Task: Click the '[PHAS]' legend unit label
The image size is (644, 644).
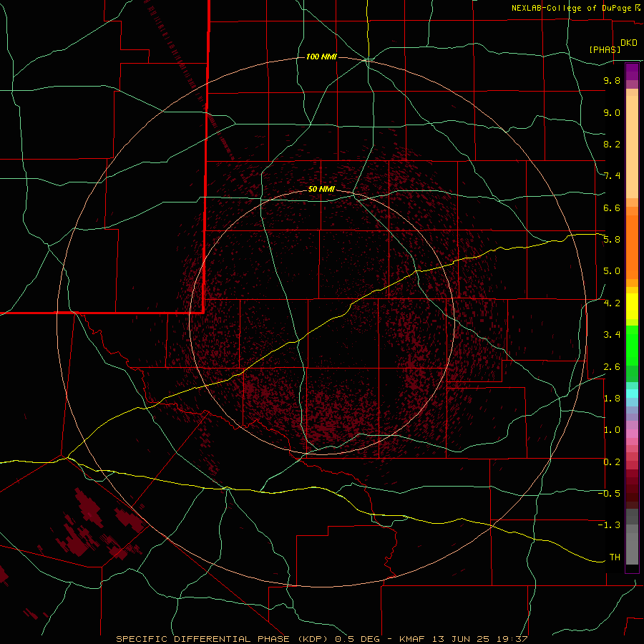Action: pyautogui.click(x=605, y=49)
